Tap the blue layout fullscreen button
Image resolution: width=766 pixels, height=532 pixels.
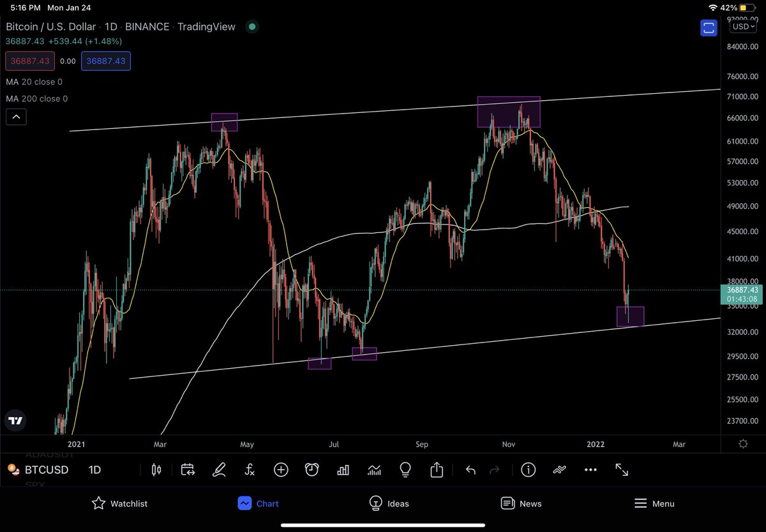pyautogui.click(x=709, y=27)
